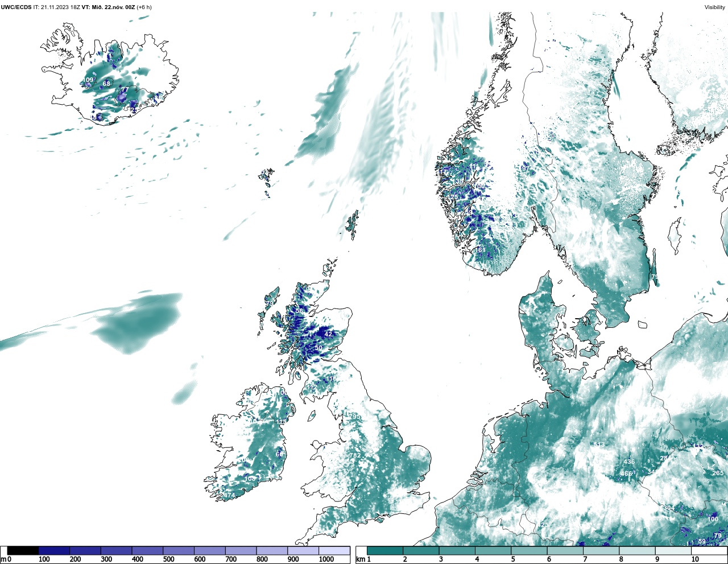The height and width of the screenshot is (564, 728).
Task: Click the 795 value in northern England
Action: [355, 417]
